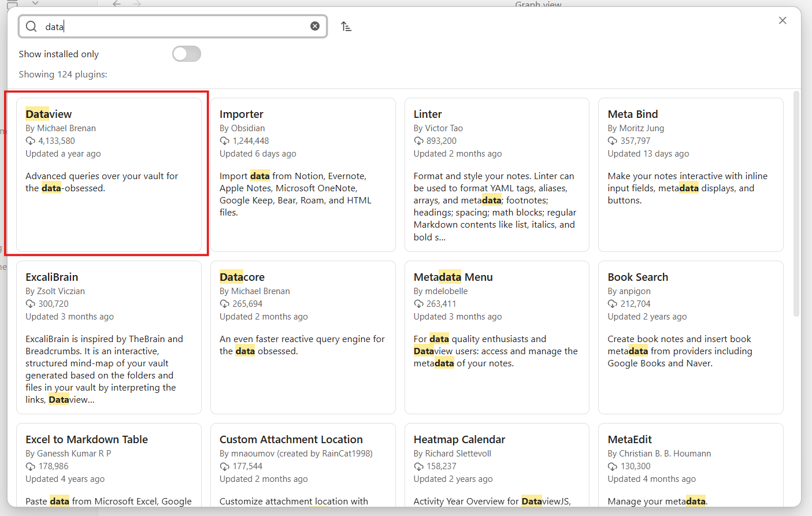
Task: Click the plugin list vertical scrollbar
Action: [x=796, y=203]
